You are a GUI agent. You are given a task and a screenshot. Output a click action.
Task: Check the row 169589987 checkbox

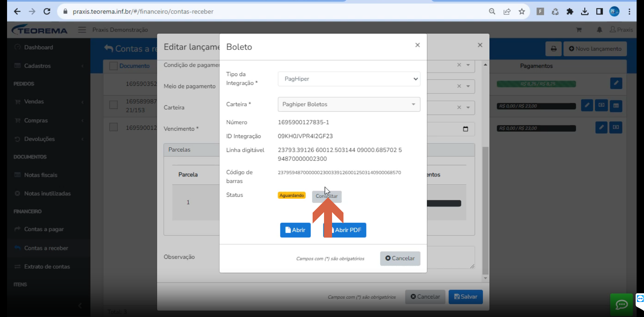[x=113, y=105]
